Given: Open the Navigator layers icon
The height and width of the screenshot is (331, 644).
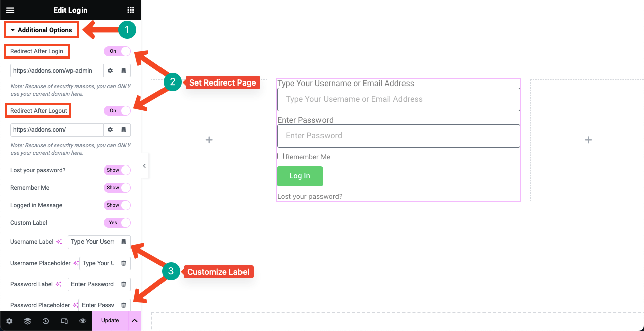Looking at the screenshot, I should [x=28, y=321].
